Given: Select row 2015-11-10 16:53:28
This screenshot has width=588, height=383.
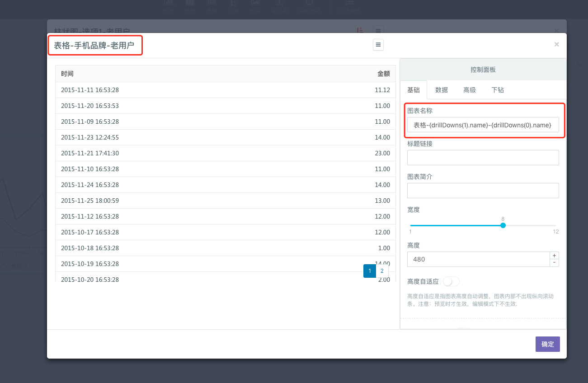Looking at the screenshot, I should click(x=226, y=169).
